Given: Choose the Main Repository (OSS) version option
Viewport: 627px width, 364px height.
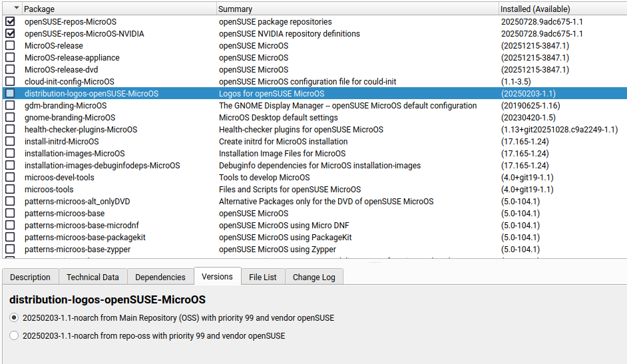Looking at the screenshot, I should click(14, 318).
